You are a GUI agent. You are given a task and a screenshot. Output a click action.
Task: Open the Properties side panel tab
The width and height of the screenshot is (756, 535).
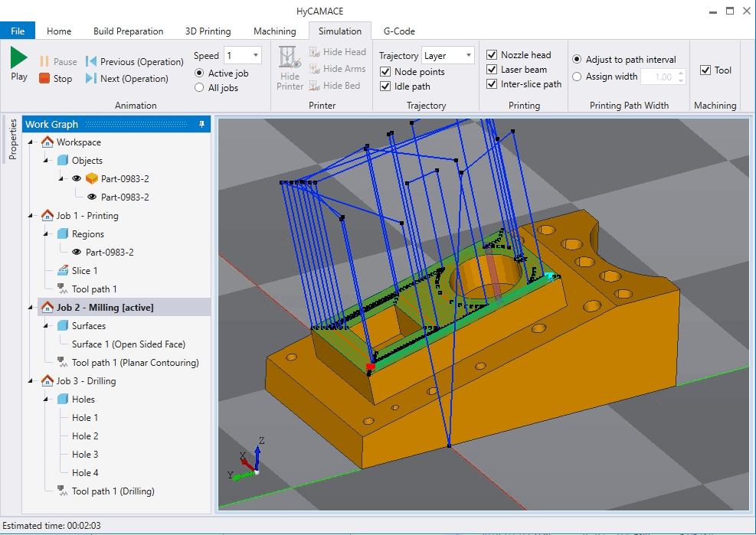tap(12, 139)
